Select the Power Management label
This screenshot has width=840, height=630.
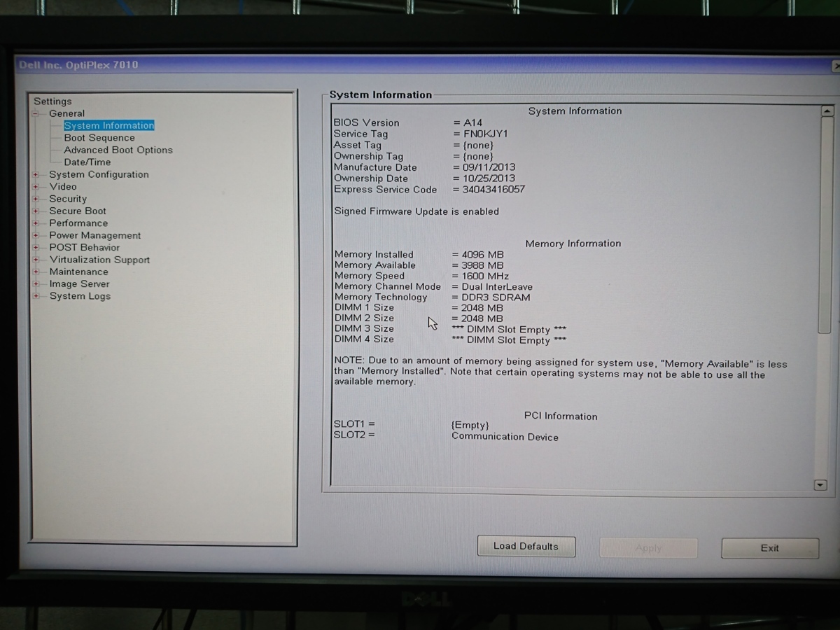[x=95, y=235]
